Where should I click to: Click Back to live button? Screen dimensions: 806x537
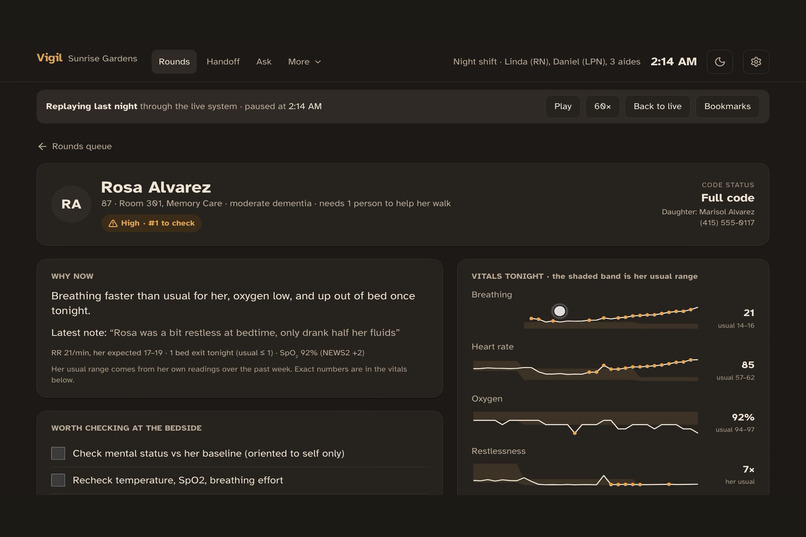coord(657,106)
